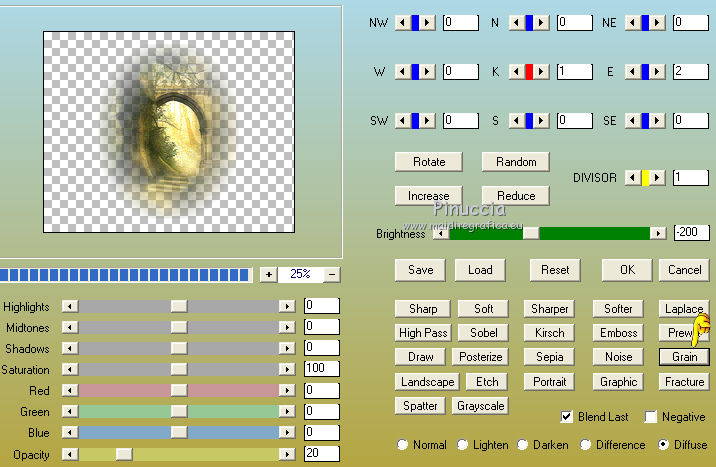Apply the Spatter preset
This screenshot has width=716, height=467.
tap(420, 406)
